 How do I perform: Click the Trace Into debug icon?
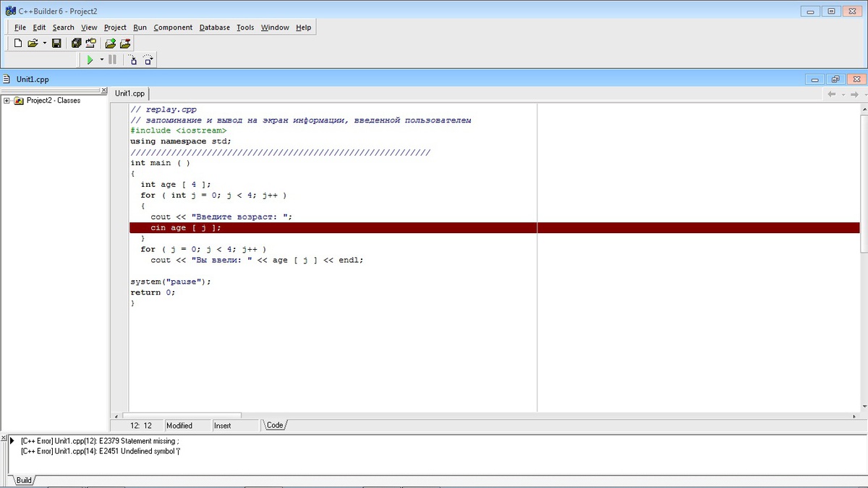coord(133,60)
